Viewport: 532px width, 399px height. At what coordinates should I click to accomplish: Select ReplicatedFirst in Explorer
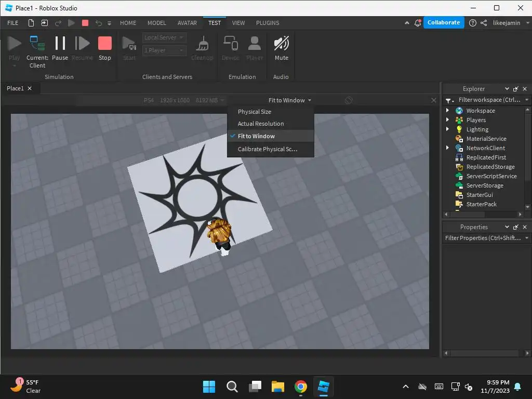point(486,157)
